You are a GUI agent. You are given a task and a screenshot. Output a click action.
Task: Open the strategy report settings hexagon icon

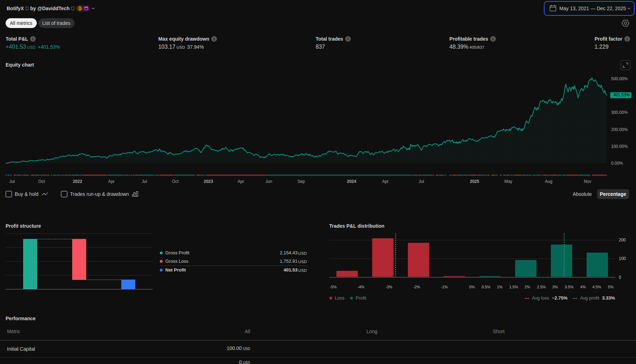(x=625, y=23)
